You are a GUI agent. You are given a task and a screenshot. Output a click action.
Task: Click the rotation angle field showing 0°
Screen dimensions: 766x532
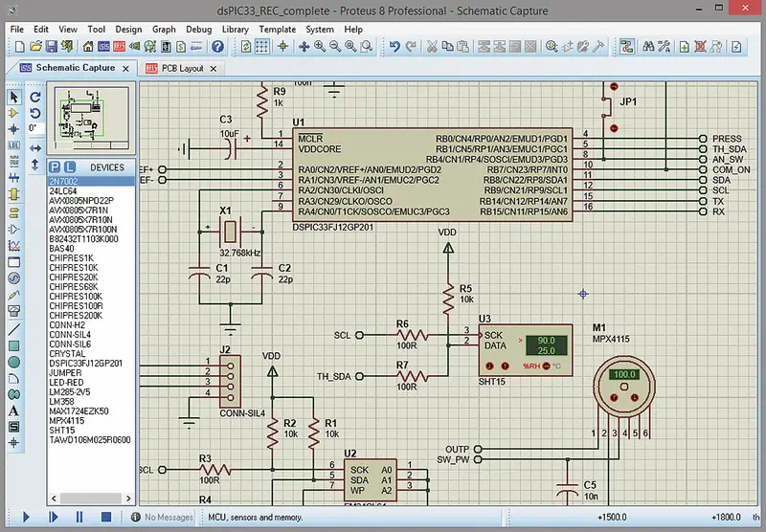tap(35, 128)
